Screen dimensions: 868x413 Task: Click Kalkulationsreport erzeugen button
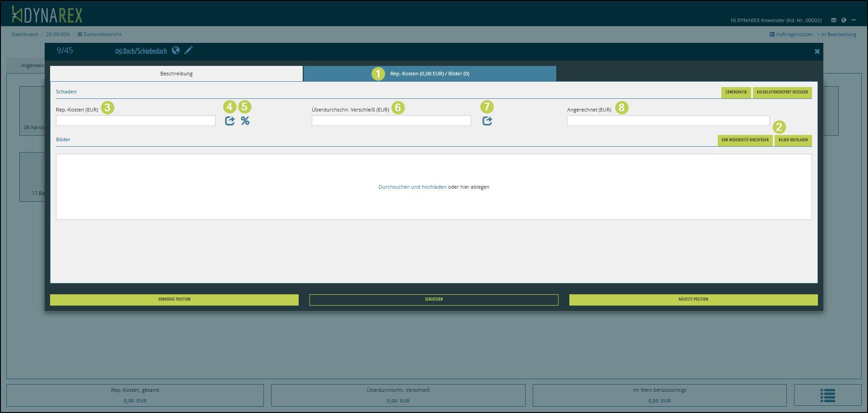(782, 92)
